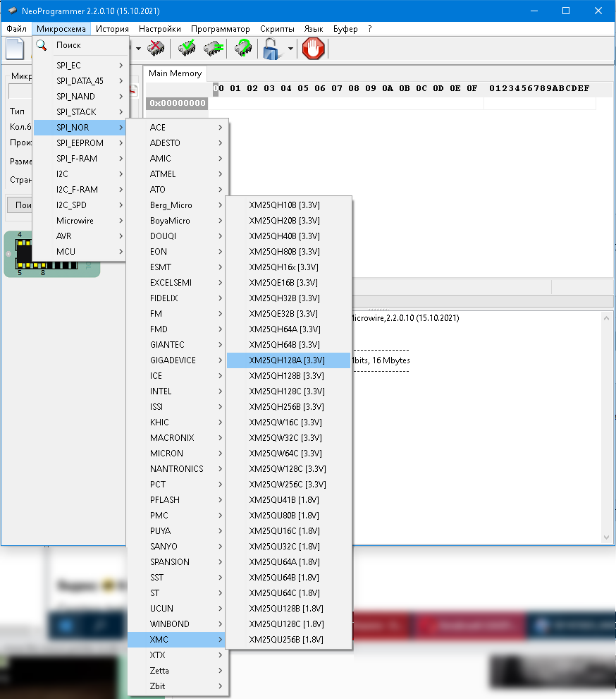Click the new blank file icon
The width and height of the screenshot is (616, 699).
tap(15, 49)
